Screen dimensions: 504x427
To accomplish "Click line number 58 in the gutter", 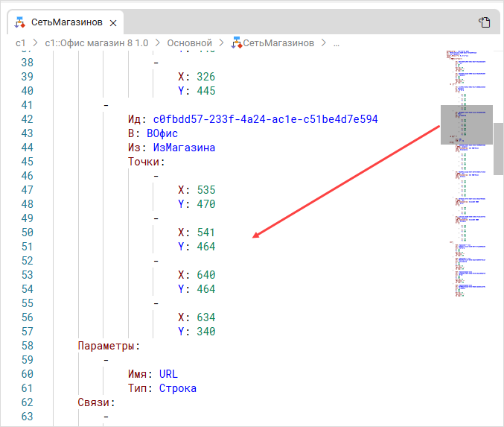I will tap(27, 346).
